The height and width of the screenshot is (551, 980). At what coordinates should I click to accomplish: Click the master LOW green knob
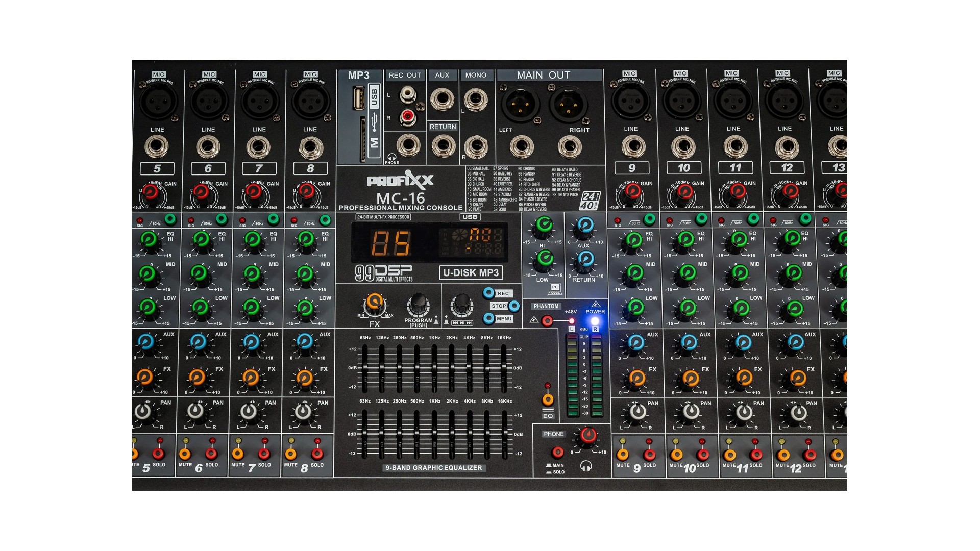point(545,259)
